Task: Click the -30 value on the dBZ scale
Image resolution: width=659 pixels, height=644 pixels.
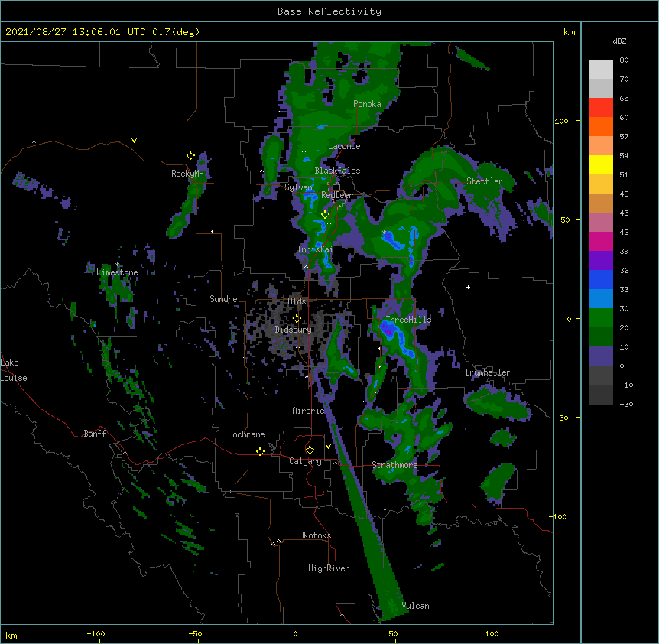Action: point(626,405)
